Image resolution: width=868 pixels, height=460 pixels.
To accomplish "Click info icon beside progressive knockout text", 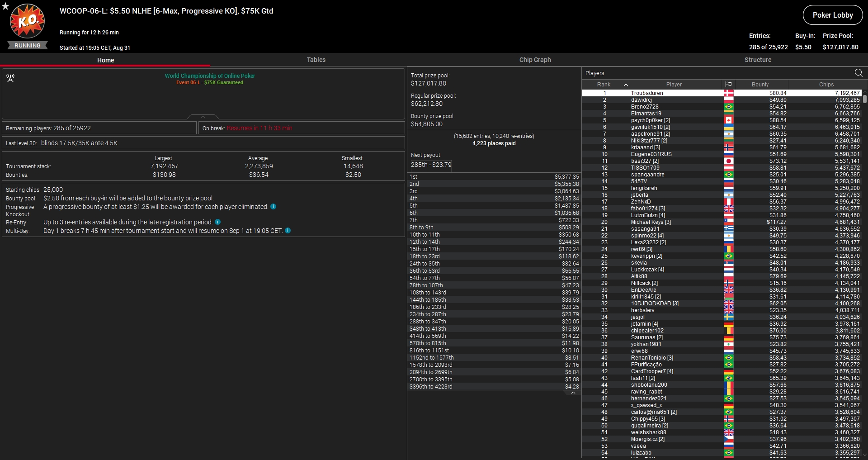I will [274, 207].
